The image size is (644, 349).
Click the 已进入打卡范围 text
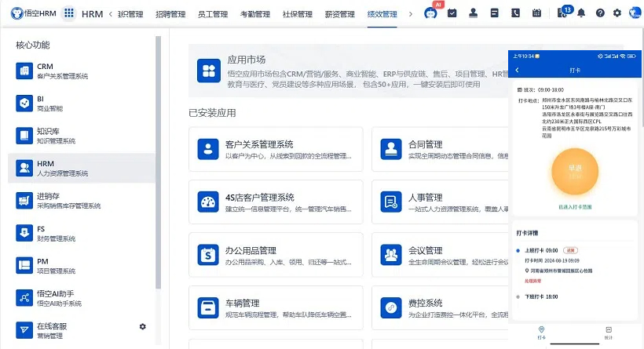575,207
